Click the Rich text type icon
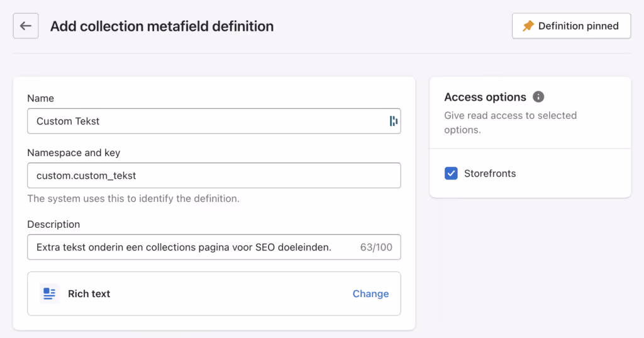Screen dimensions: 644x338 49,293
